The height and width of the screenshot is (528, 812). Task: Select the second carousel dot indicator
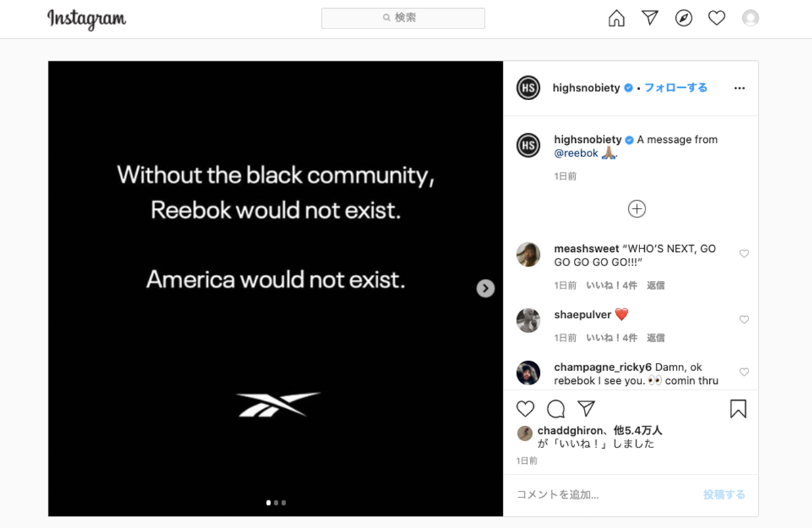tap(276, 503)
